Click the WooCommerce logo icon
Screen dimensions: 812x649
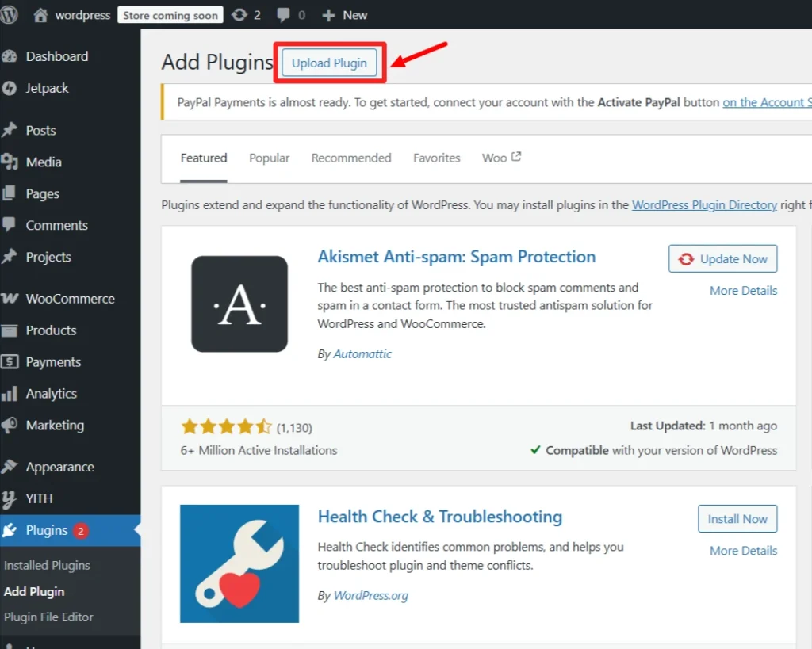(10, 299)
